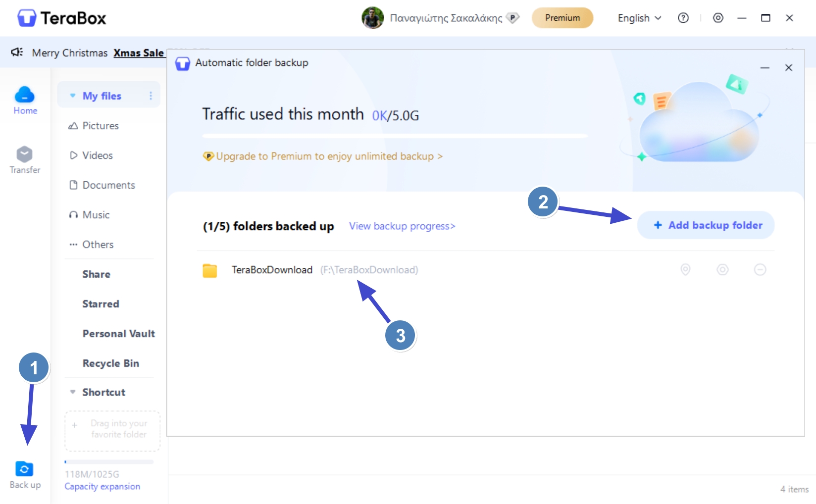This screenshot has width=816, height=504.
Task: Open the user profile avatar
Action: (x=373, y=18)
